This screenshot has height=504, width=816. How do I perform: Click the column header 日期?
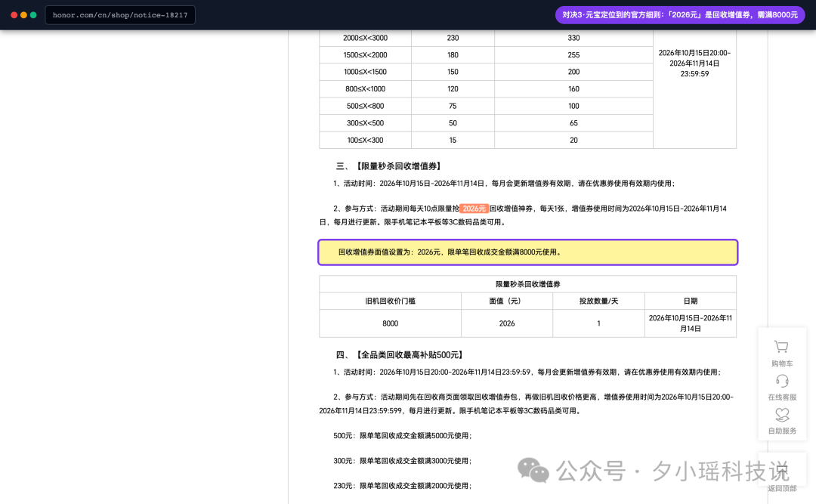pyautogui.click(x=691, y=301)
